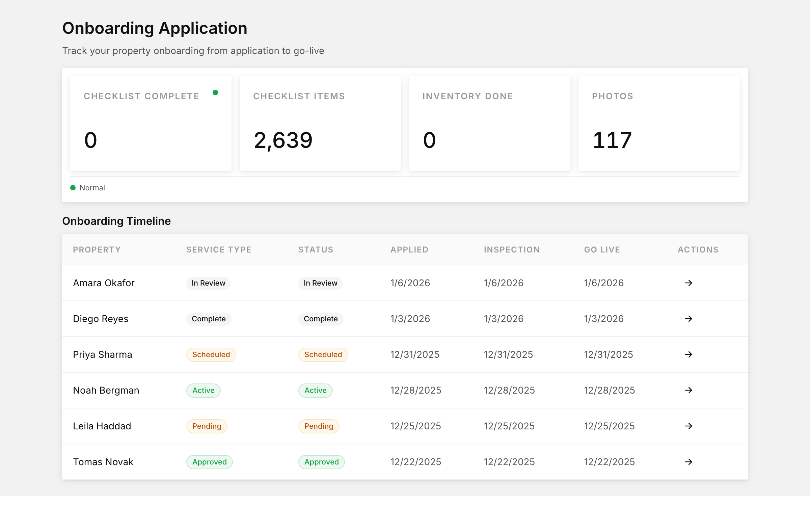Click Leila Haddad inspection date 12/25/2025
This screenshot has height=532, width=810.
pos(509,426)
